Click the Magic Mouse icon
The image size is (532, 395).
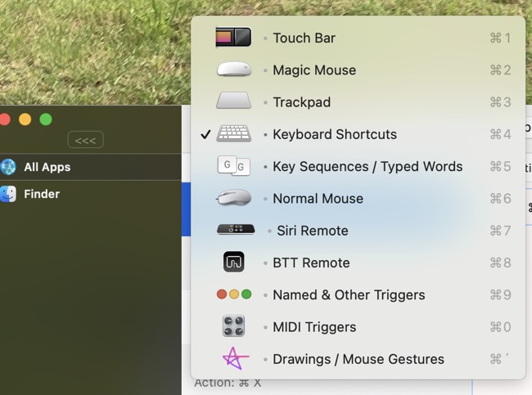pos(234,70)
